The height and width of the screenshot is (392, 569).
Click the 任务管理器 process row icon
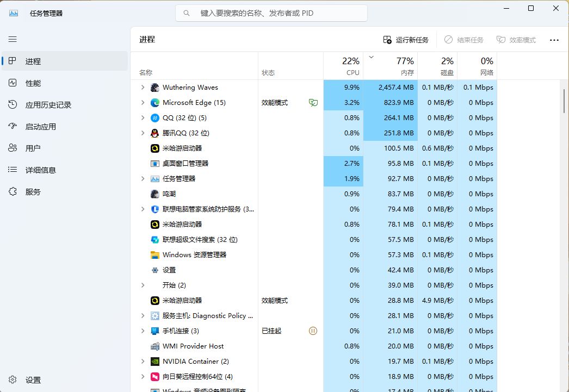(155, 179)
